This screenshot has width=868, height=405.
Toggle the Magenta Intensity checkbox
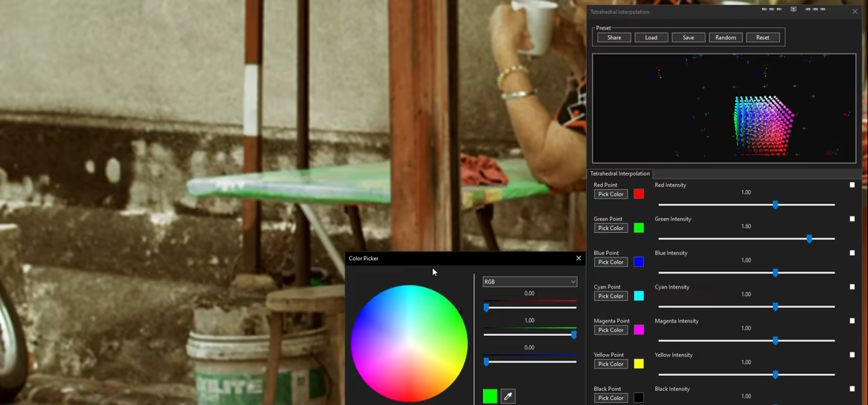pos(852,321)
